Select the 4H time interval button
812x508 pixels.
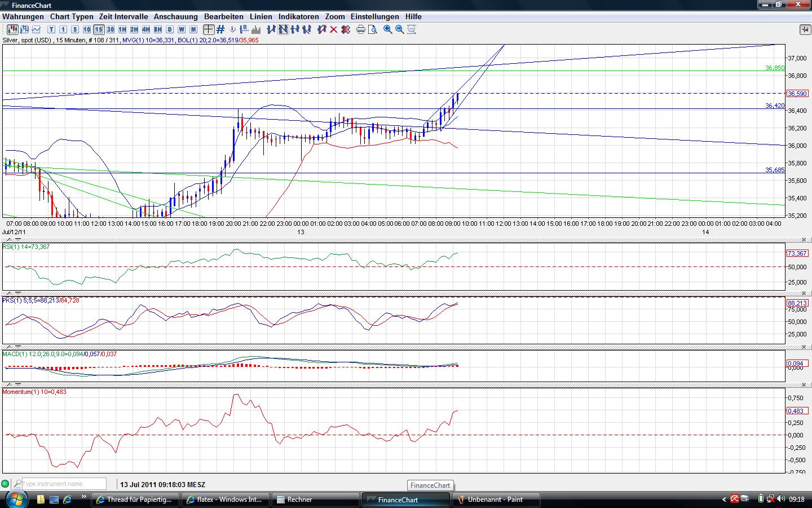point(146,29)
